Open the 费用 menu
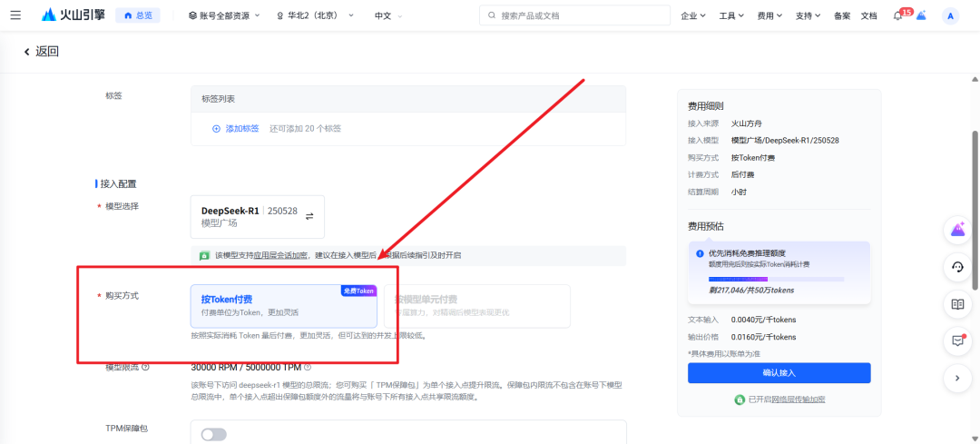980x444 pixels. click(x=769, y=15)
